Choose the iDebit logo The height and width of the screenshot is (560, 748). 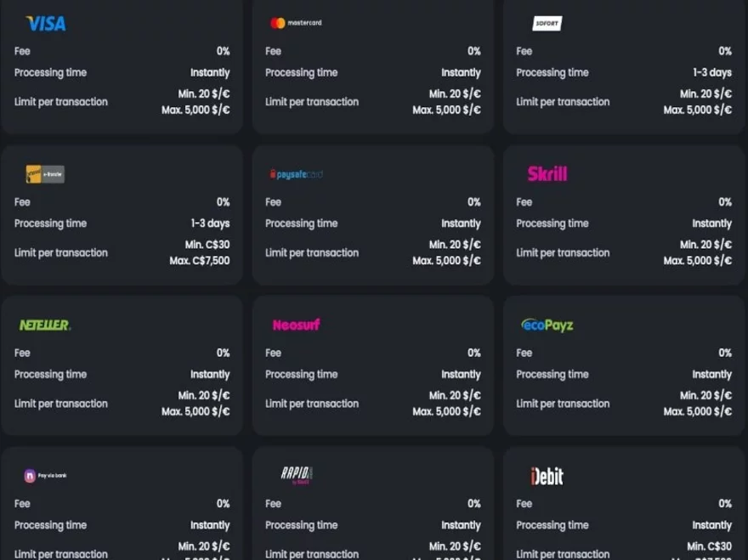click(x=547, y=476)
